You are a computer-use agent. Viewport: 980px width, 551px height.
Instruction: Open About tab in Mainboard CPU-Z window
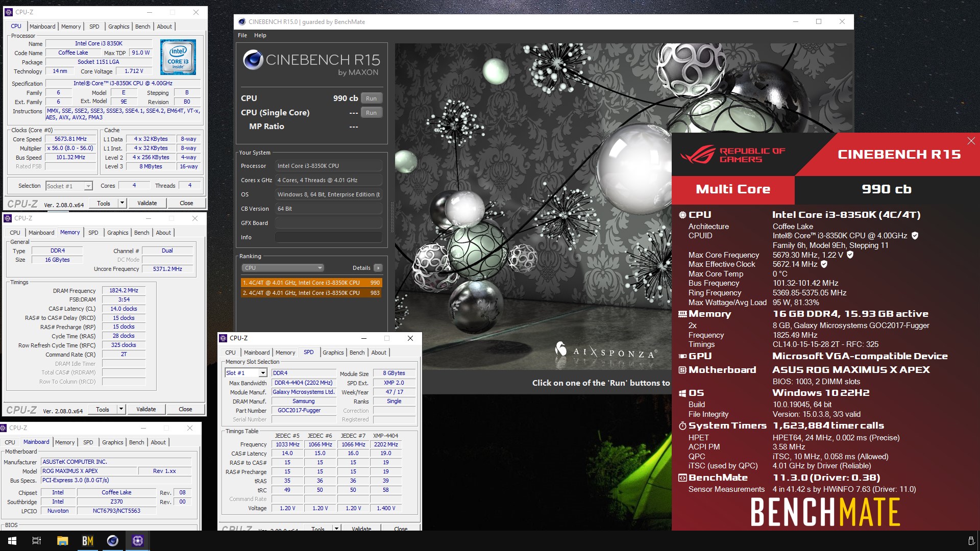158,442
